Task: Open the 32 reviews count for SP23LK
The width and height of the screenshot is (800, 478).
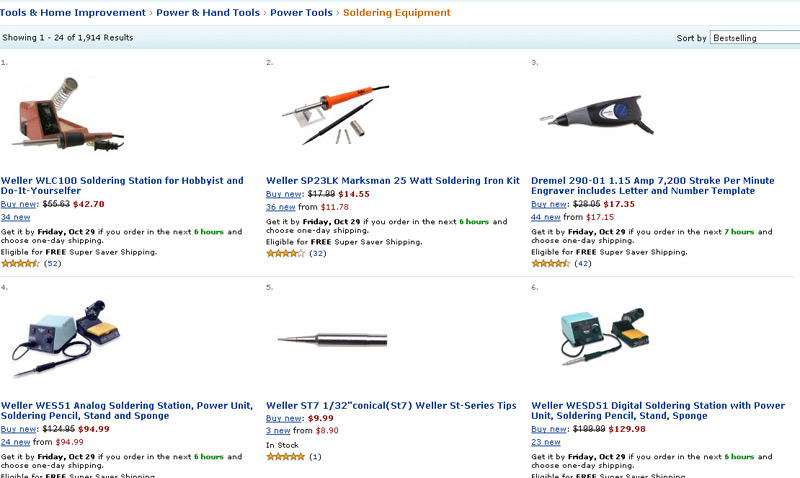Action: click(318, 254)
